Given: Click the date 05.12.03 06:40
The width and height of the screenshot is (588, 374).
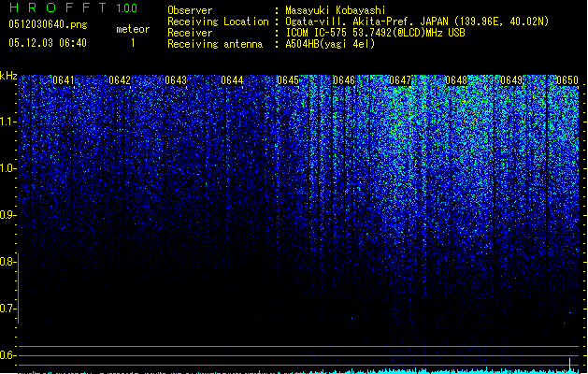Looking at the screenshot, I should click(x=48, y=43).
